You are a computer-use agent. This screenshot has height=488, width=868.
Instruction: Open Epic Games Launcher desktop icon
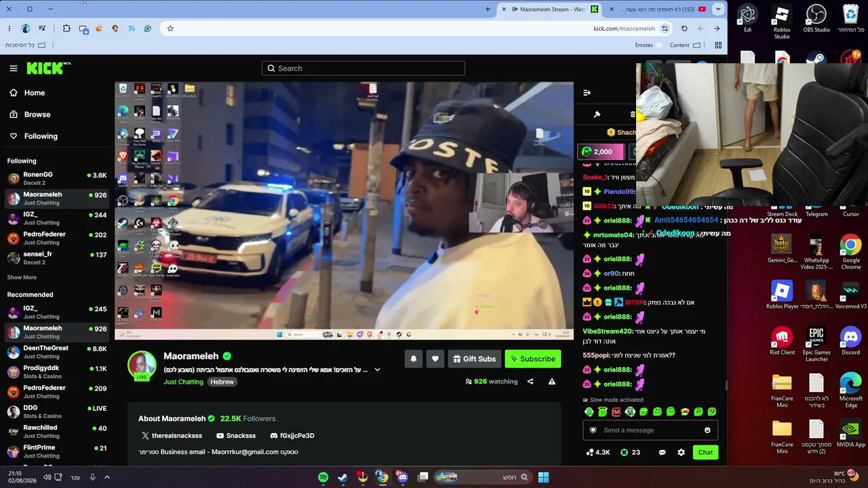pos(816,344)
